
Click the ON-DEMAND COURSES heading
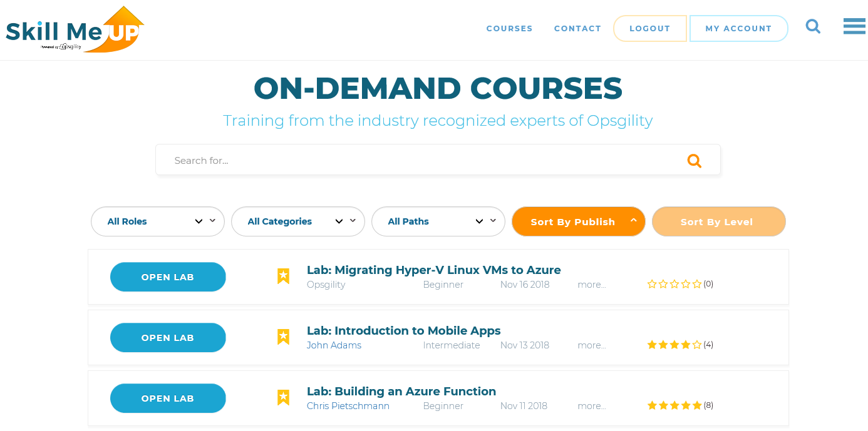point(438,88)
